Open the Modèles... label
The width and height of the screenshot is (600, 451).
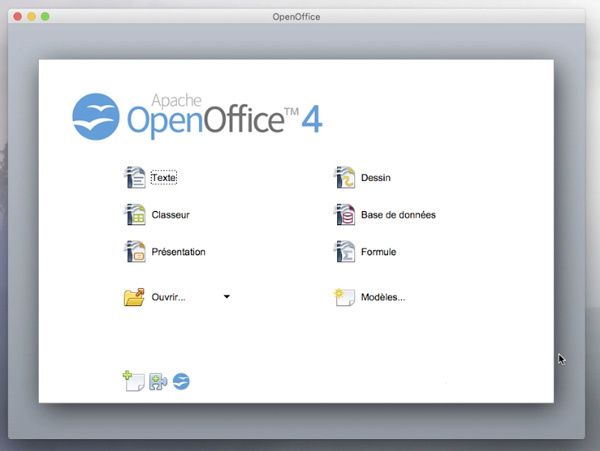(383, 297)
